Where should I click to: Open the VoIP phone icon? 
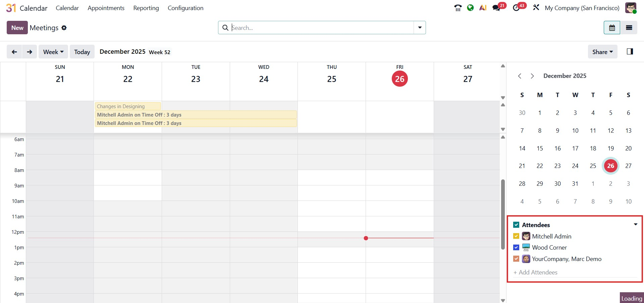pyautogui.click(x=458, y=8)
